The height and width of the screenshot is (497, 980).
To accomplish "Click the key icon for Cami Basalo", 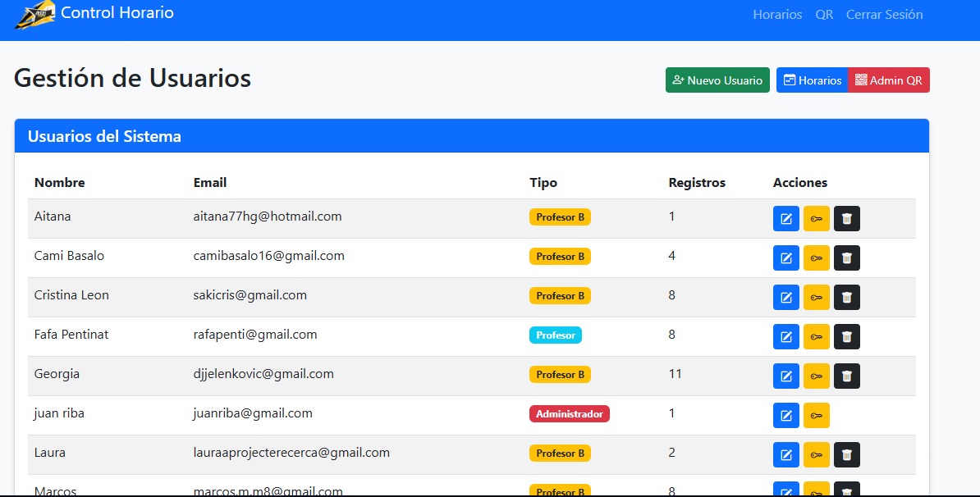I will (x=816, y=258).
